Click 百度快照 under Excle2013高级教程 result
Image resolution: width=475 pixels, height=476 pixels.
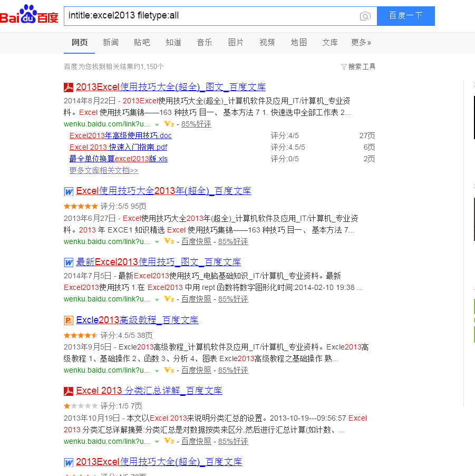(196, 371)
